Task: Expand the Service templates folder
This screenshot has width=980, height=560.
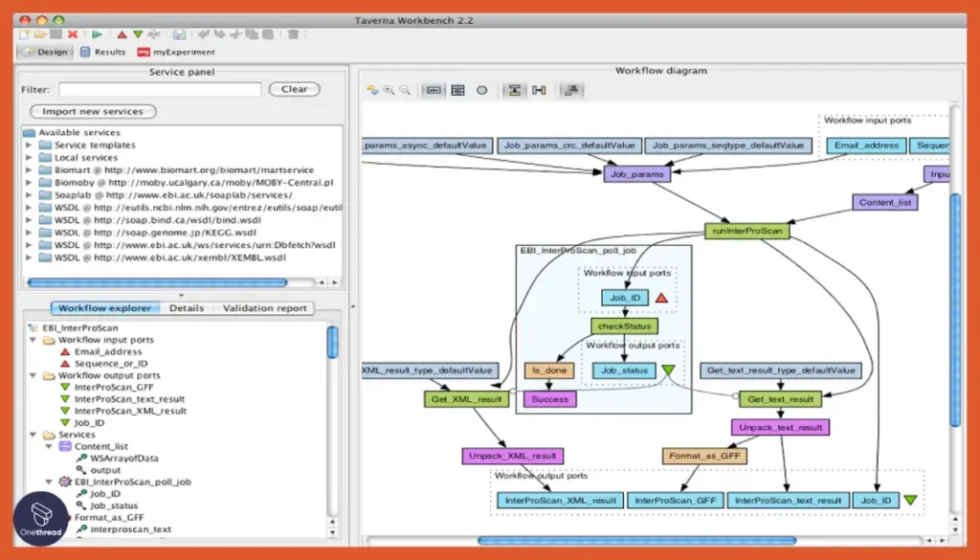Action: pos(29,145)
